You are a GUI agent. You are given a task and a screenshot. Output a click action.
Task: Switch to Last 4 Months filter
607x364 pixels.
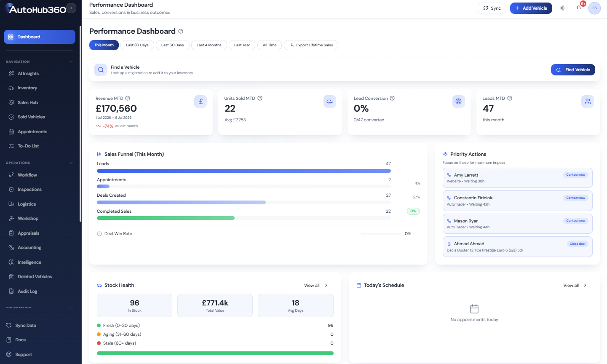[209, 45]
